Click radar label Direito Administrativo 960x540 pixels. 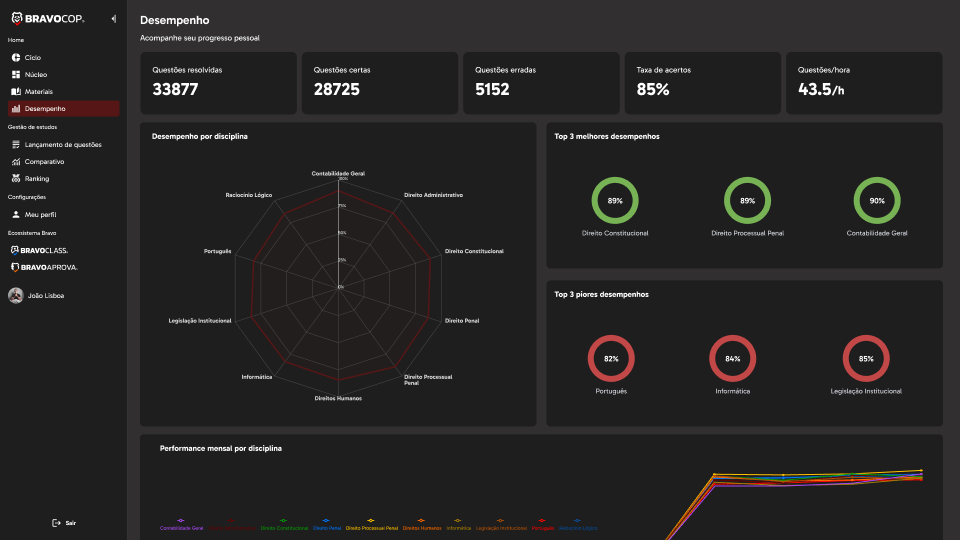(433, 195)
